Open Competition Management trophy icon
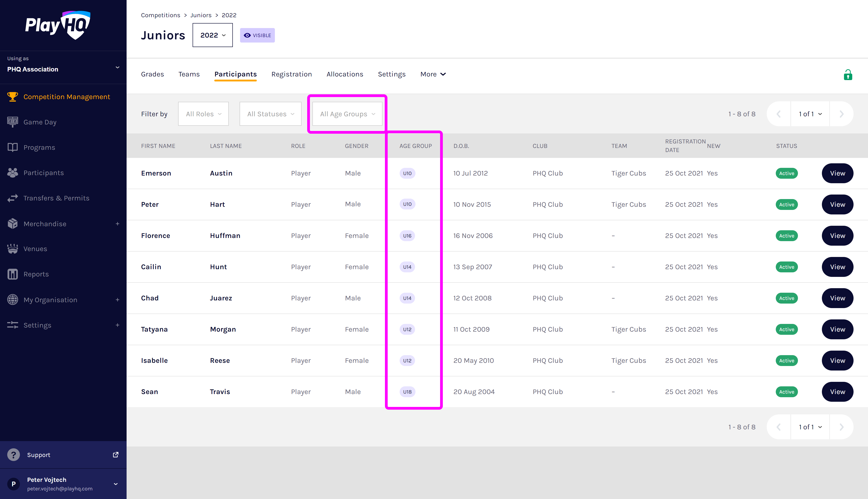The image size is (868, 499). click(13, 97)
